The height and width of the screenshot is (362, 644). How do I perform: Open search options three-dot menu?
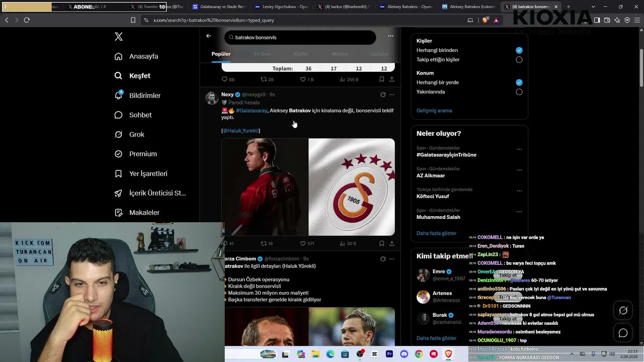tap(390, 36)
